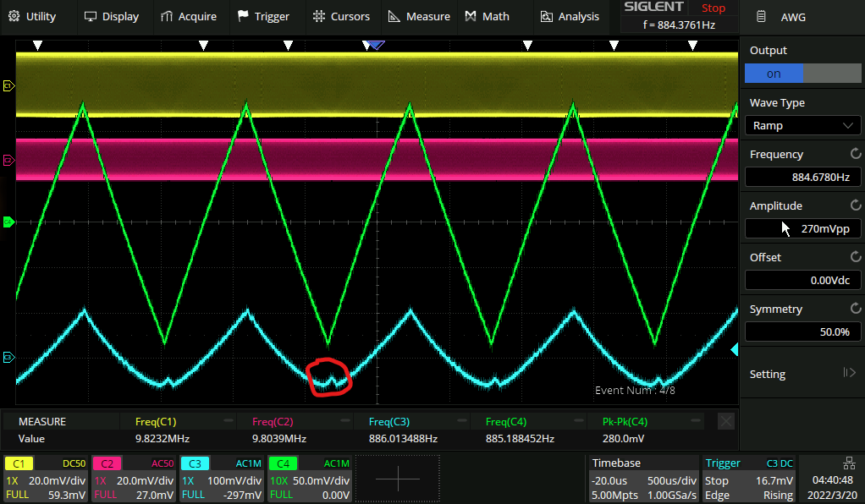Click the Timebase settings box
This screenshot has width=865, height=504.
click(643, 479)
